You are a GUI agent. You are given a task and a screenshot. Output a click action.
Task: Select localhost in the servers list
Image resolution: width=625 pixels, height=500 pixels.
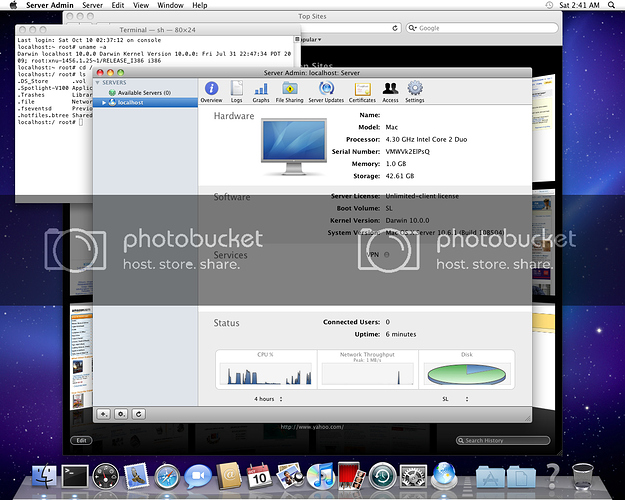[x=145, y=102]
